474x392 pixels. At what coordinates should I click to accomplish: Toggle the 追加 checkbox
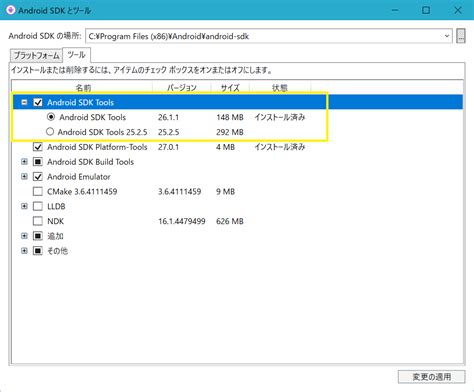coord(38,236)
